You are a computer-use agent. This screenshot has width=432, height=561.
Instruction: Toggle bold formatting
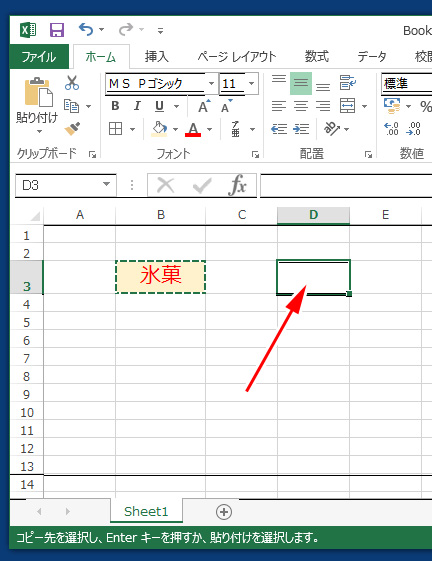pos(115,106)
